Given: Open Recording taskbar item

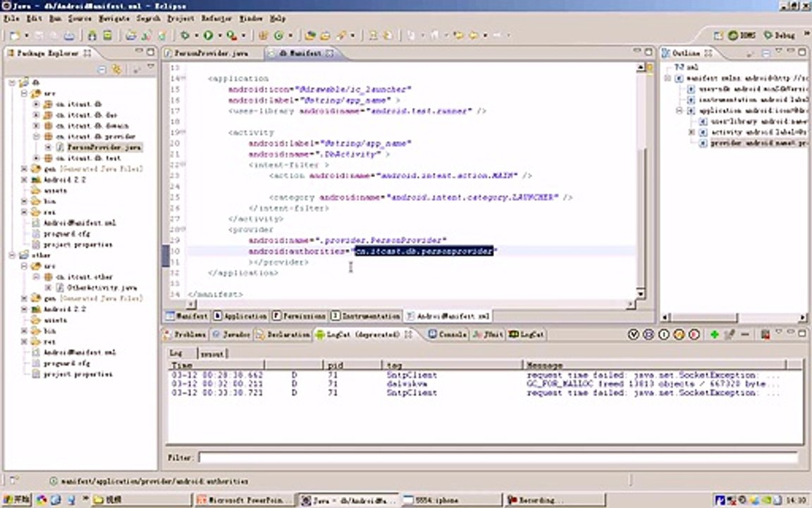Looking at the screenshot, I should (555, 500).
